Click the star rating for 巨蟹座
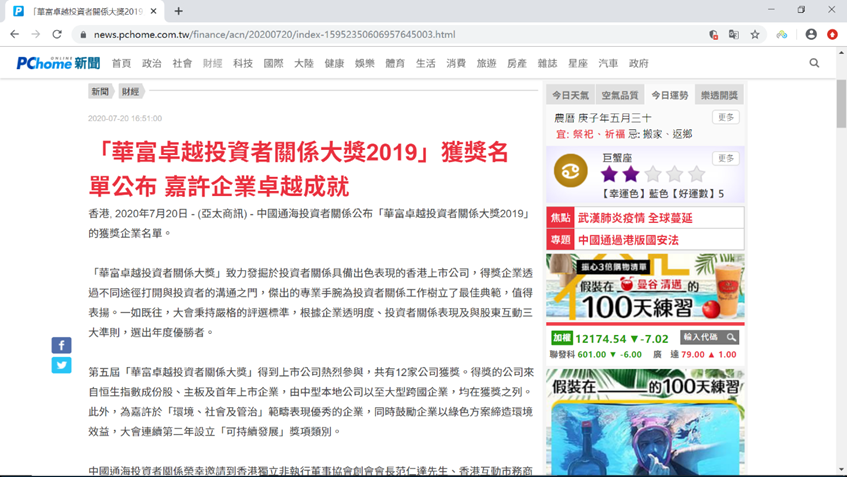 [x=653, y=174]
